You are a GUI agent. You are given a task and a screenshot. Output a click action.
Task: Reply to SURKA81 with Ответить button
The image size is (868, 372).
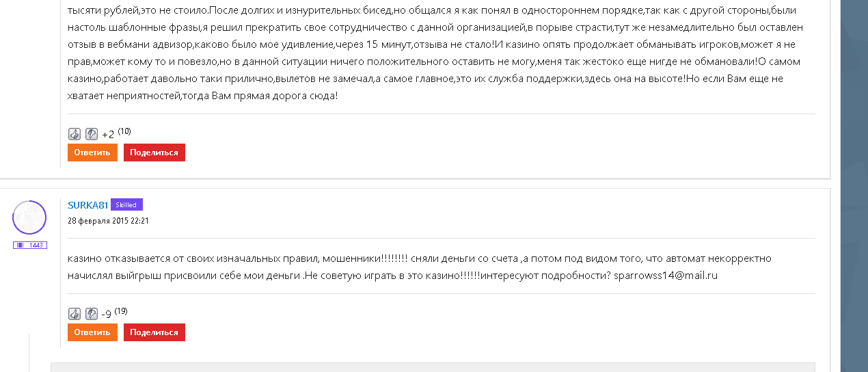click(x=92, y=332)
